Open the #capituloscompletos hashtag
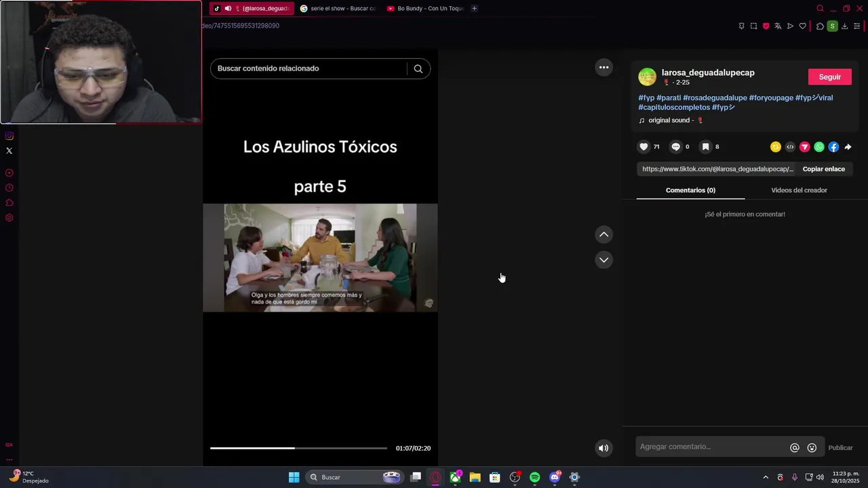 pos(674,107)
